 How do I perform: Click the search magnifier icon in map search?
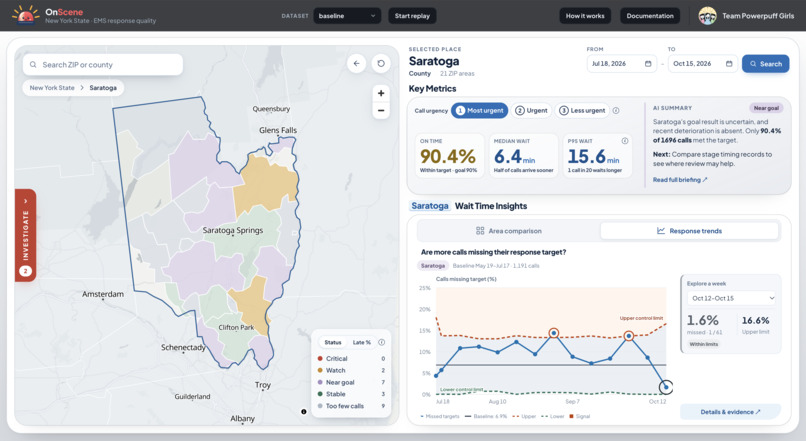tap(33, 65)
